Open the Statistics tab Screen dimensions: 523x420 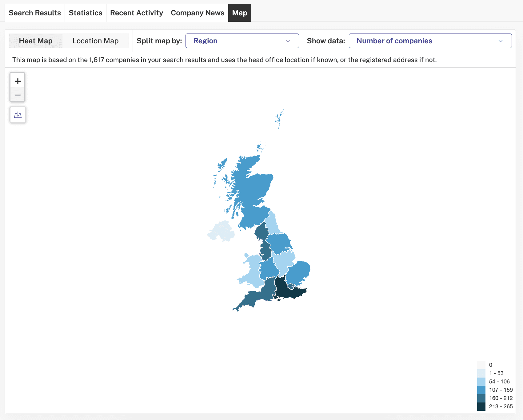86,13
